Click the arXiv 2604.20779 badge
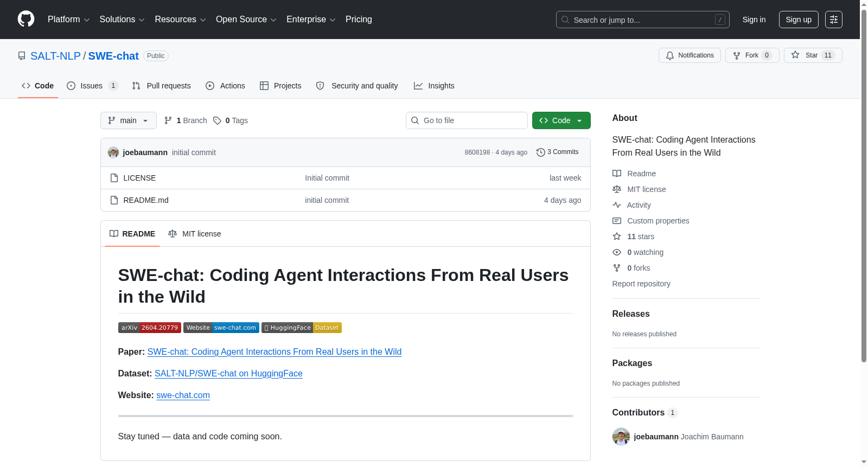The height and width of the screenshot is (467, 868). click(x=150, y=328)
